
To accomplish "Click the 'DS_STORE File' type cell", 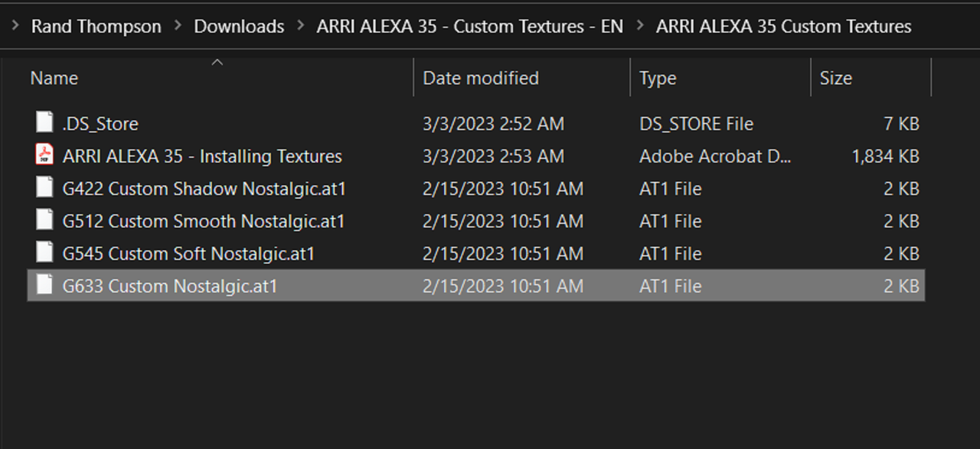I will click(x=696, y=123).
